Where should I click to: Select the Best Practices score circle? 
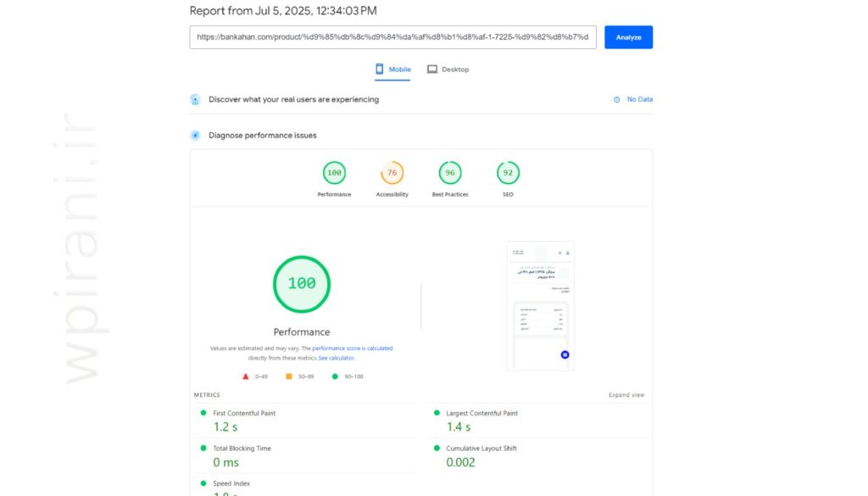[x=449, y=172]
